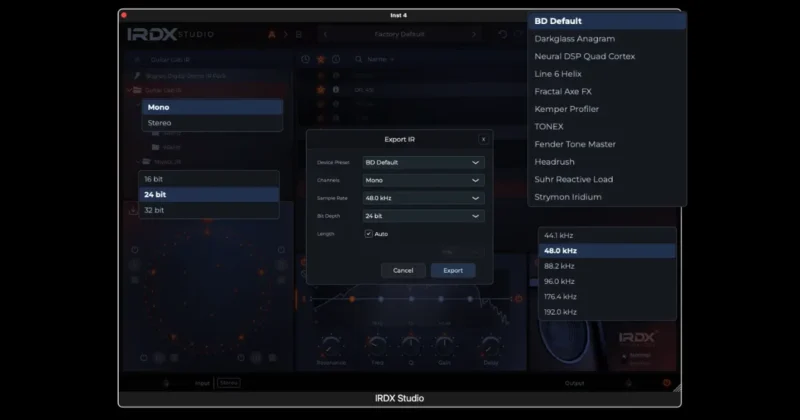800x420 pixels.
Task: Choose Fractal Axe FX device preset
Action: pyautogui.click(x=607, y=91)
